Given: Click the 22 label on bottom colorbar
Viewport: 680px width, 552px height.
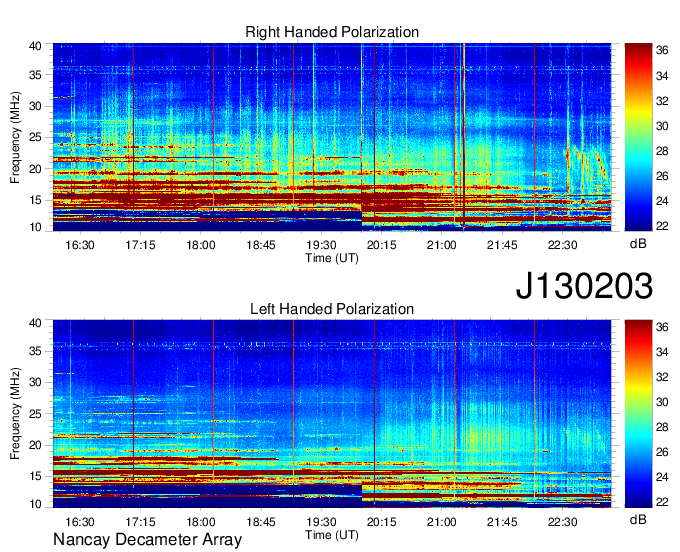Looking at the screenshot, I should click(x=662, y=503).
